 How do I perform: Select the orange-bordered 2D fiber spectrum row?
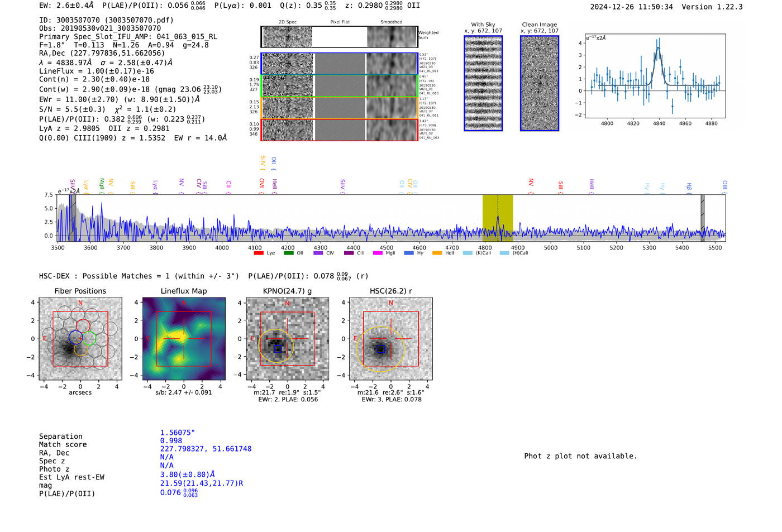coord(339,108)
